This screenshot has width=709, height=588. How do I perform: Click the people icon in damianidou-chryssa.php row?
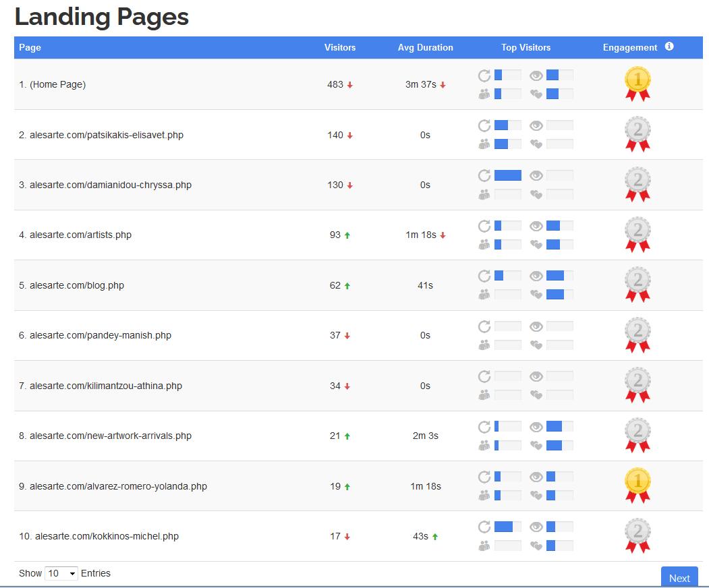pos(484,194)
